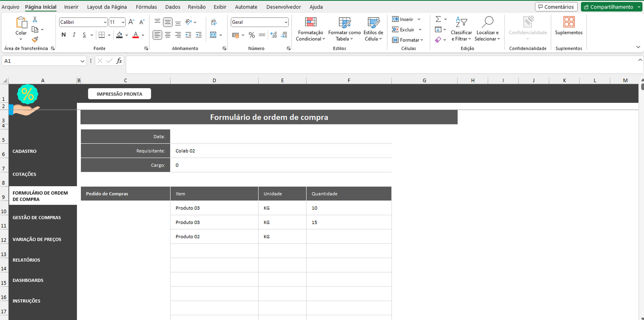The width and height of the screenshot is (644, 320).
Task: Toggle bold (N) formatting
Action: click(64, 35)
